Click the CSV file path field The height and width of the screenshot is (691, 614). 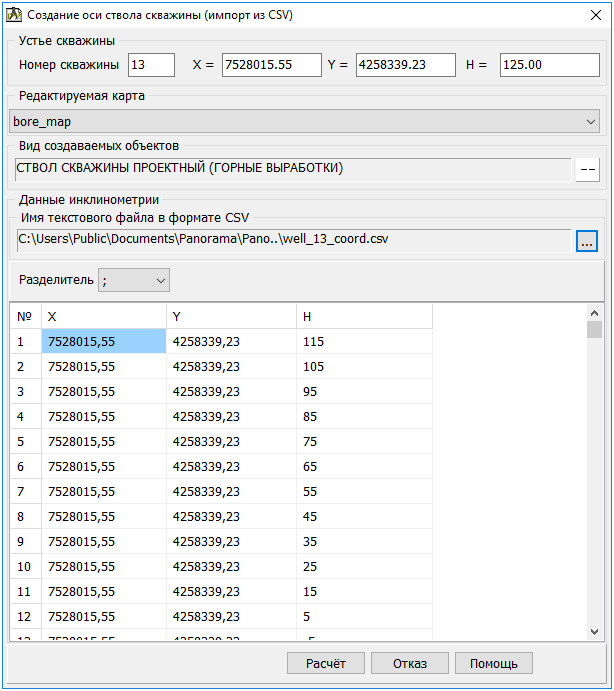pos(293,241)
